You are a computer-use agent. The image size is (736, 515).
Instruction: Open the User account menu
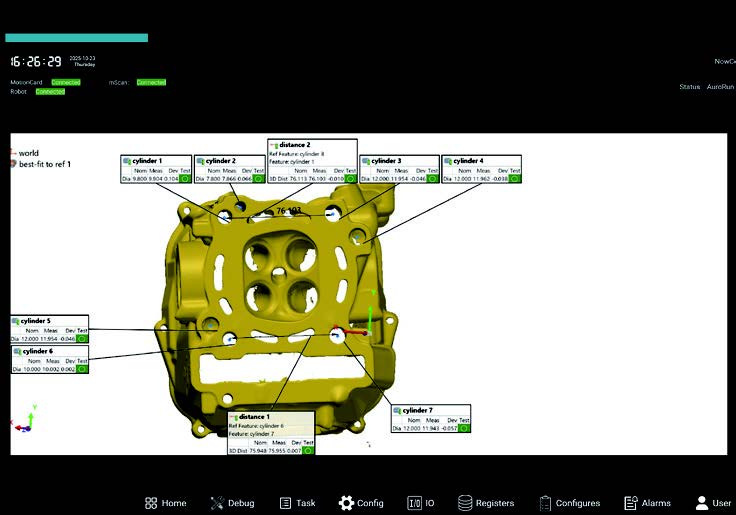click(714, 503)
